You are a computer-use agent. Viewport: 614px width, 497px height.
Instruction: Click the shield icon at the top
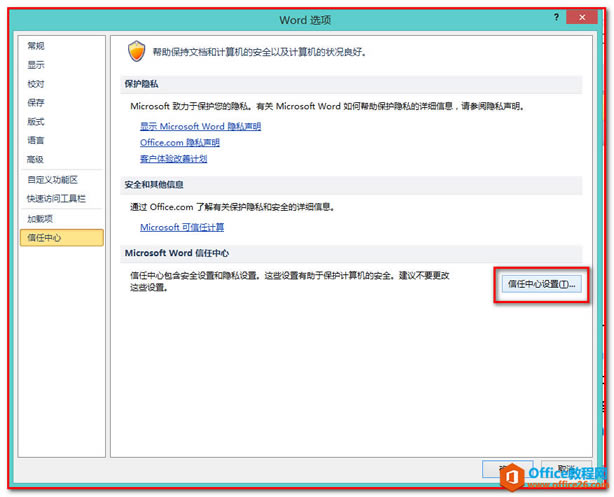(x=137, y=51)
